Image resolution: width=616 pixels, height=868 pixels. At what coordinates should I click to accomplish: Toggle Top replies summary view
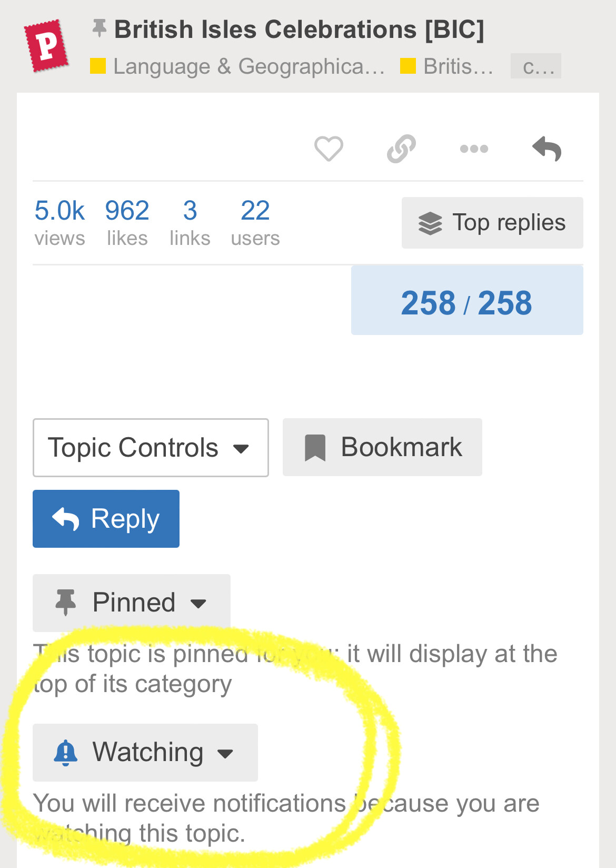click(492, 223)
